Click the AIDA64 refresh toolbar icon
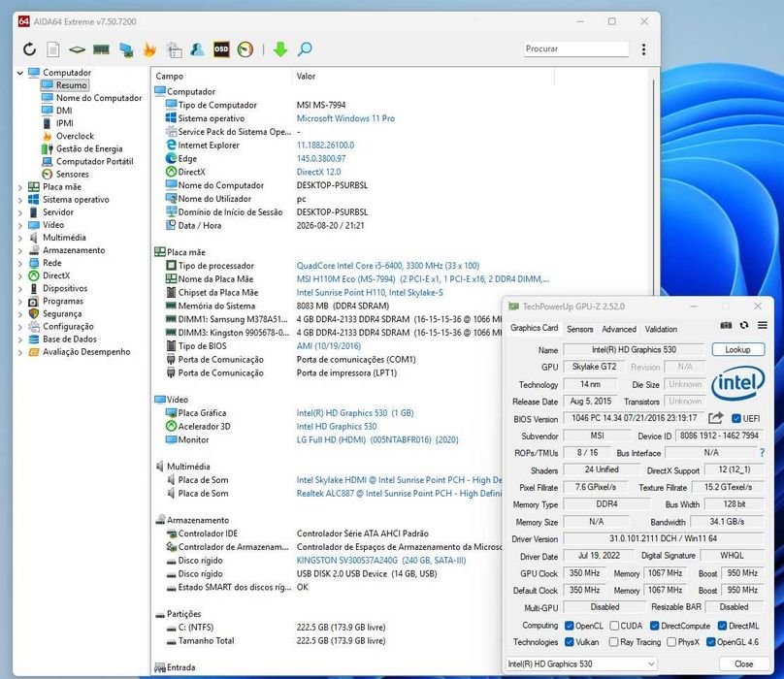The width and height of the screenshot is (784, 679). coord(29,49)
